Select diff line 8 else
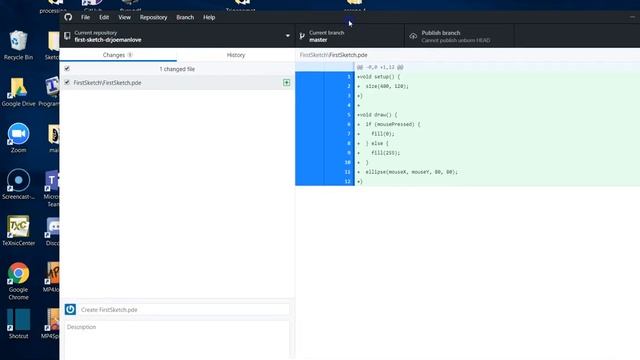 coord(467,143)
